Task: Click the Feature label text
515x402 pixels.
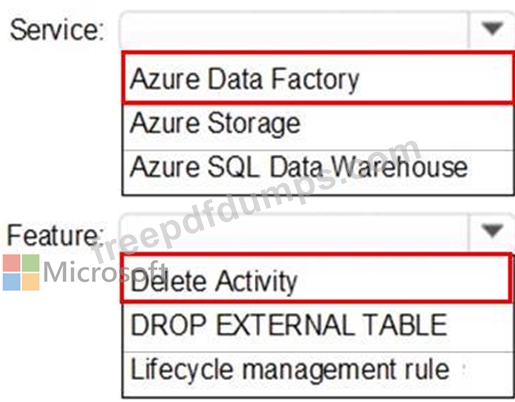Action: click(55, 235)
